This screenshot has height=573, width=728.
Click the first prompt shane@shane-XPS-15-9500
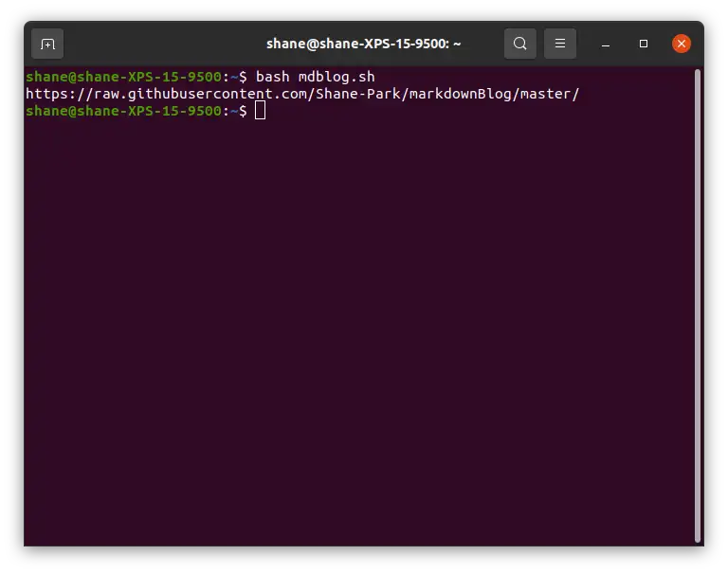coord(123,77)
